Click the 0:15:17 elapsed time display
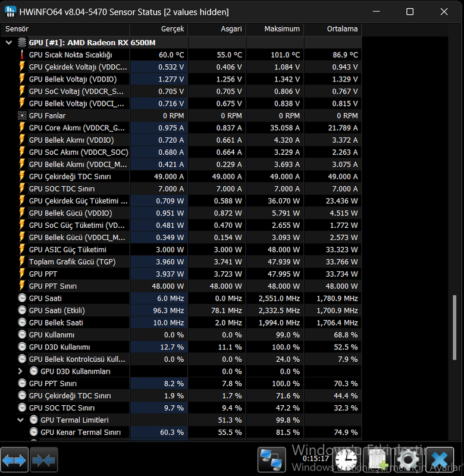This screenshot has width=464, height=476. (x=316, y=458)
